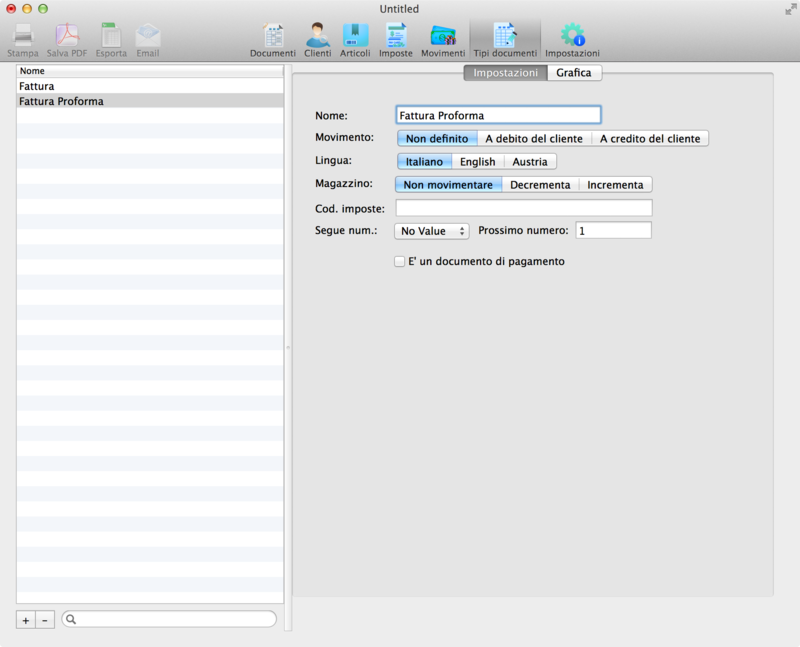Enable 'E' un documento di pagamento' checkbox
The height and width of the screenshot is (647, 800).
(x=400, y=262)
